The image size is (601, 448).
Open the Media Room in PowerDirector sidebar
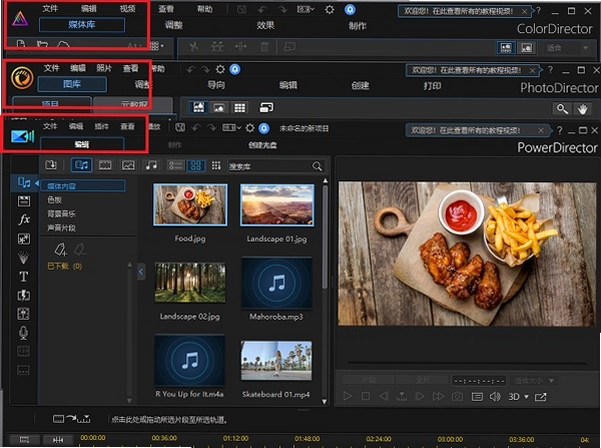[x=24, y=182]
